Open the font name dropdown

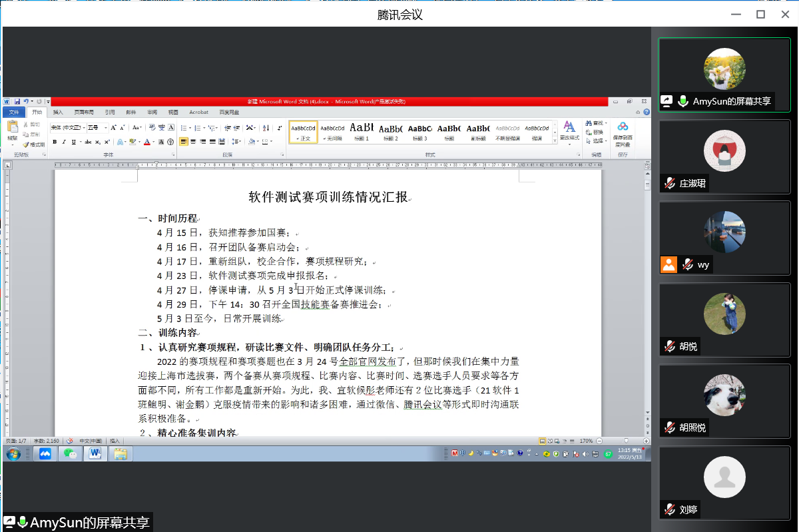point(68,127)
